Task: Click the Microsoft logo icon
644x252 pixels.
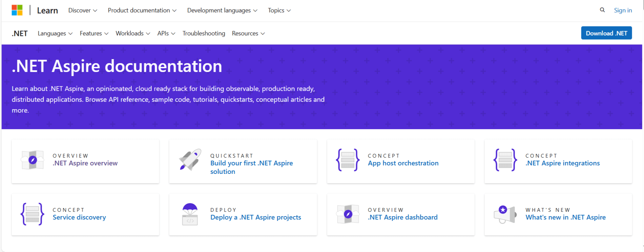Action: 17,10
